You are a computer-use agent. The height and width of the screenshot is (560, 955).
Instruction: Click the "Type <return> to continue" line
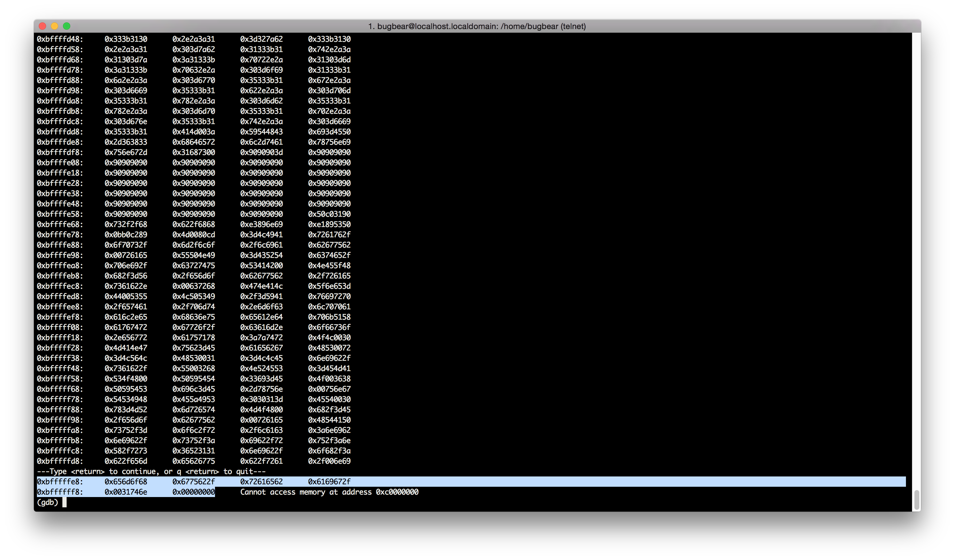(x=151, y=472)
